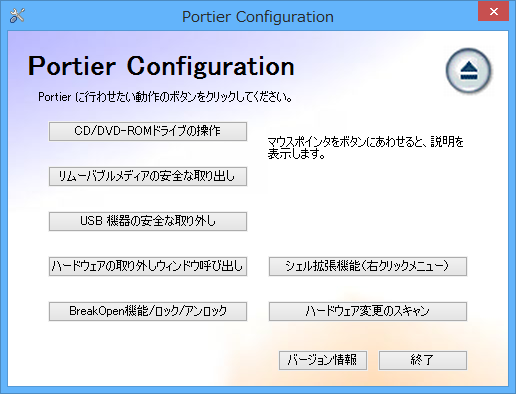
Task: Show バージョン情報 dialog
Action: tap(323, 360)
